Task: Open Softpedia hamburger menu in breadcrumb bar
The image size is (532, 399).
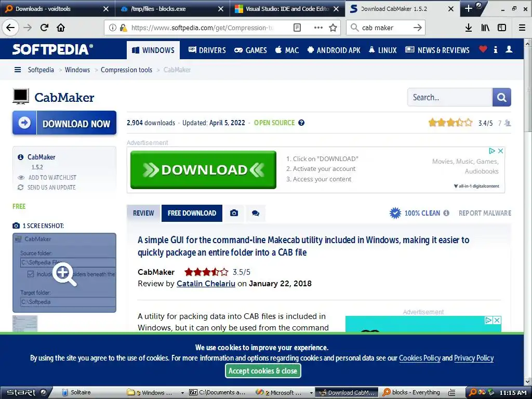Action: pos(18,70)
